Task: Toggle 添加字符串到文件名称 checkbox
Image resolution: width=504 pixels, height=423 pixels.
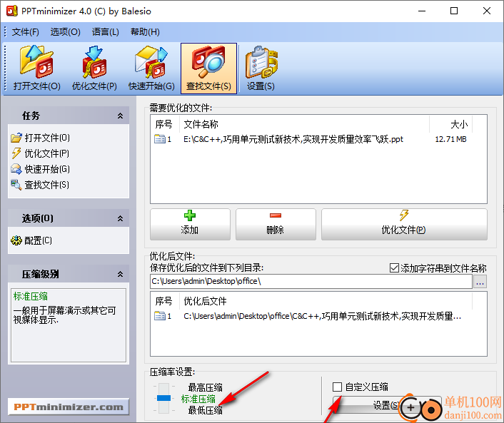Action: [394, 268]
